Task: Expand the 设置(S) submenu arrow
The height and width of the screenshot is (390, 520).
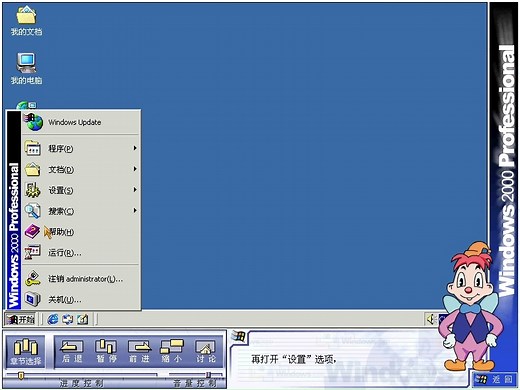Action: (135, 190)
